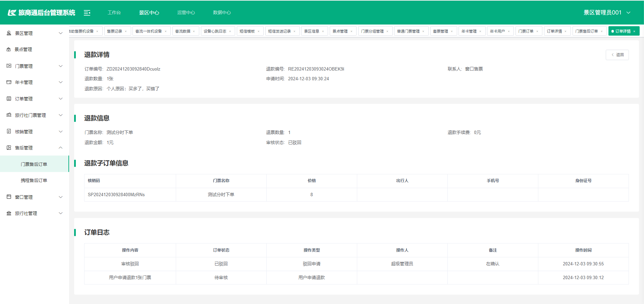Click the 用户申请退款1张门票 log cell
The width and height of the screenshot is (644, 304).
pyautogui.click(x=130, y=277)
